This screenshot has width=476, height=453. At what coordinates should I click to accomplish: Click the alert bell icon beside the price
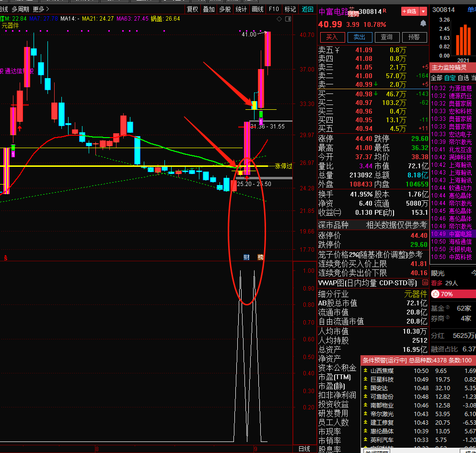(x=423, y=23)
